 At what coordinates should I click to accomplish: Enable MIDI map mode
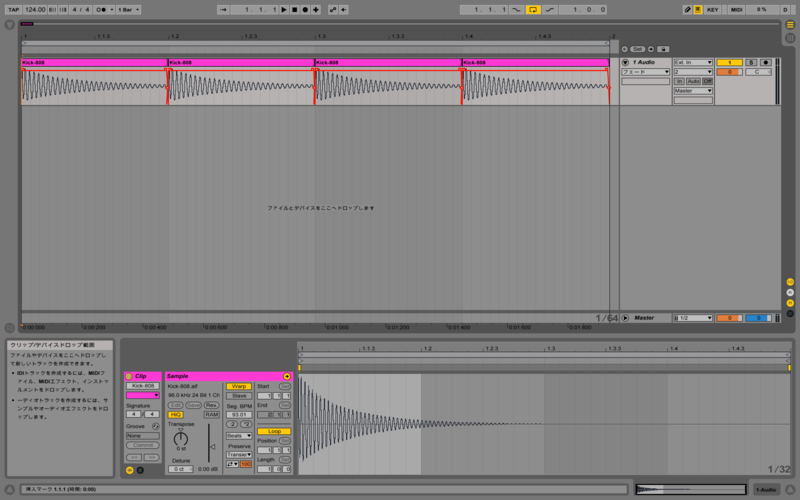[x=736, y=10]
